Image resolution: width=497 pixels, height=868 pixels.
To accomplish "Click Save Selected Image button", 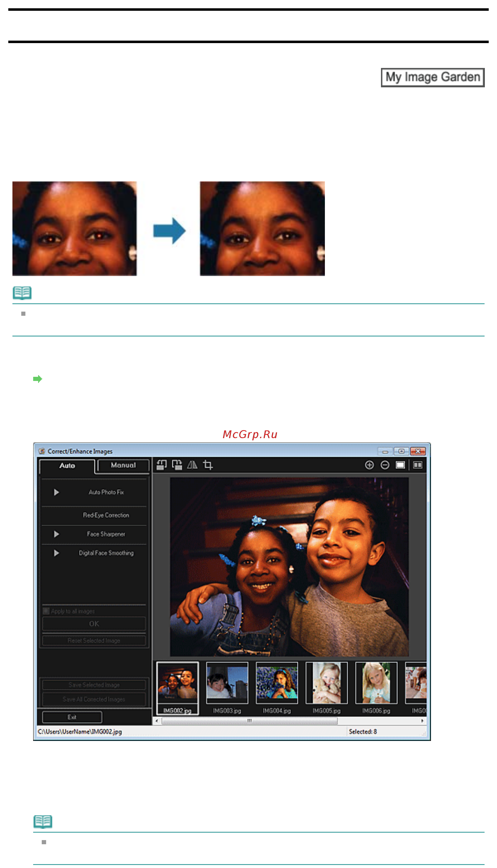I will coord(94,685).
